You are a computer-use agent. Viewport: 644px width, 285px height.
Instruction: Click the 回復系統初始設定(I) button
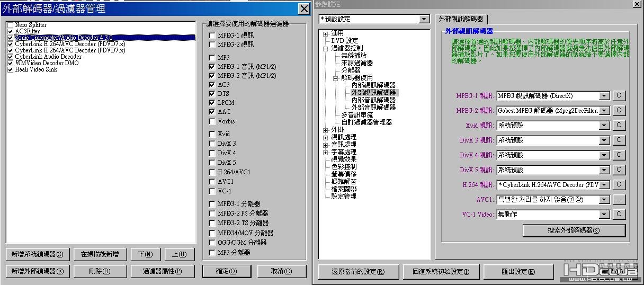(441, 272)
